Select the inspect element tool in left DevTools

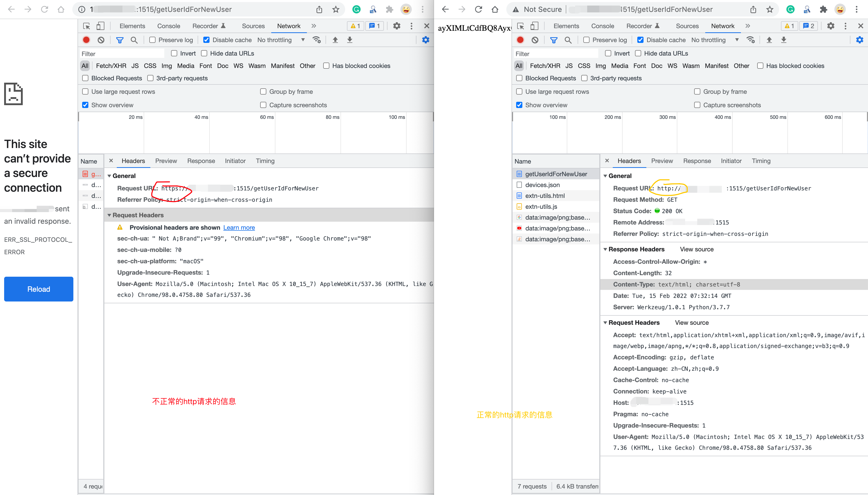coord(87,26)
